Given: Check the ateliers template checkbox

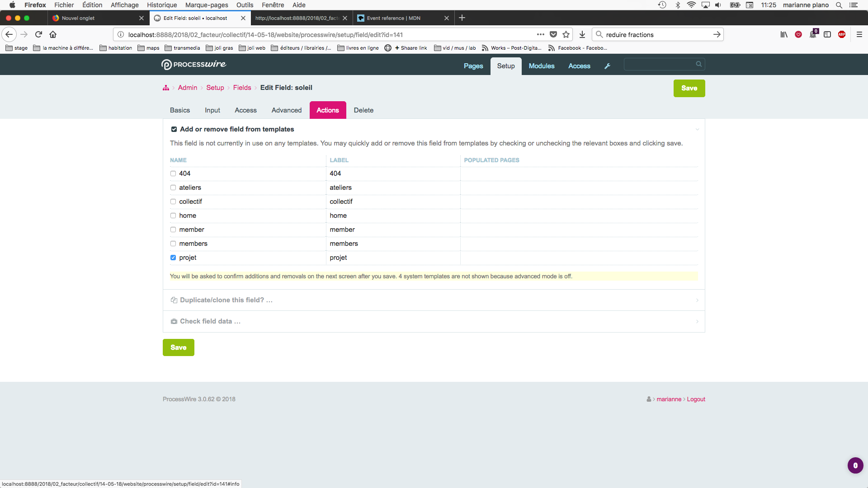Looking at the screenshot, I should (173, 188).
